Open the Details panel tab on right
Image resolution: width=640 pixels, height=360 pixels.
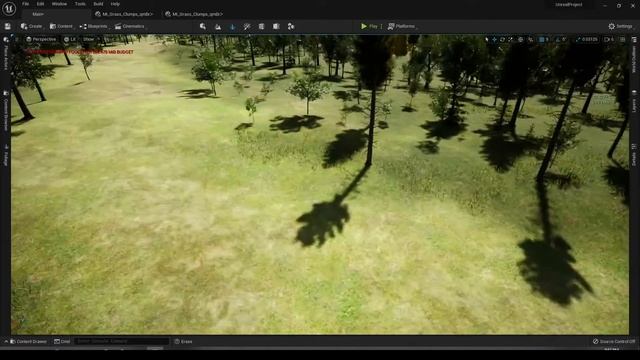[x=634, y=155]
